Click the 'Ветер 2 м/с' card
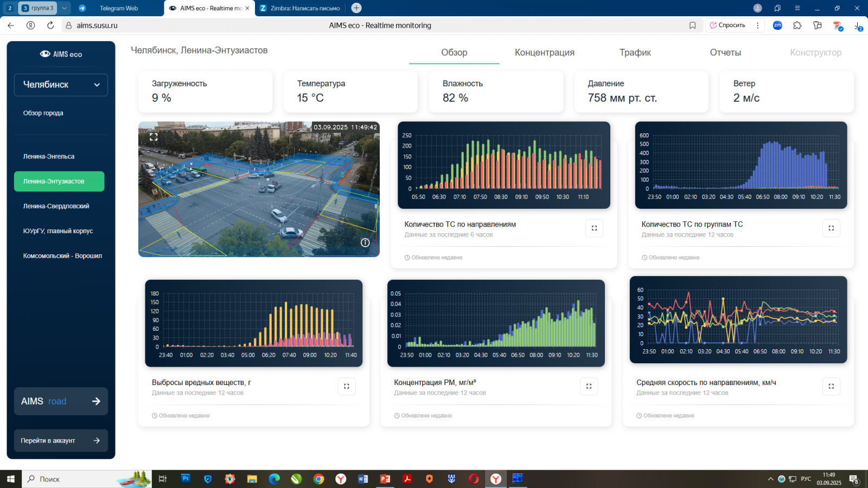 [x=787, y=91]
